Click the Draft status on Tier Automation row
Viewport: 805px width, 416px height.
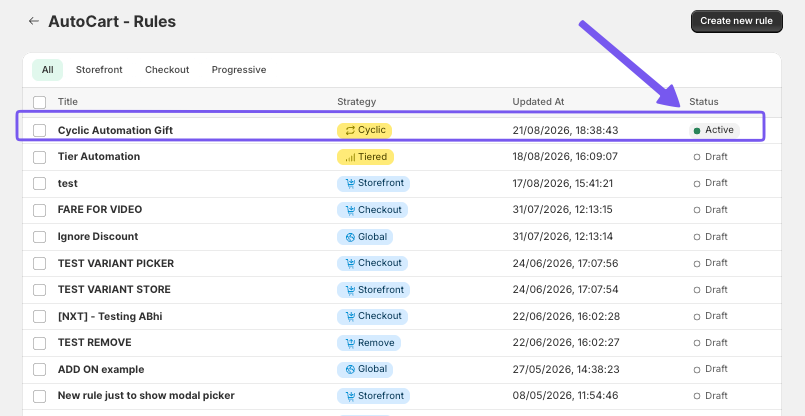pyautogui.click(x=711, y=157)
